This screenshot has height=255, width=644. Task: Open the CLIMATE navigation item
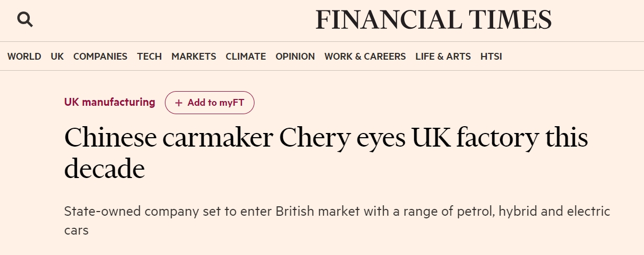246,57
